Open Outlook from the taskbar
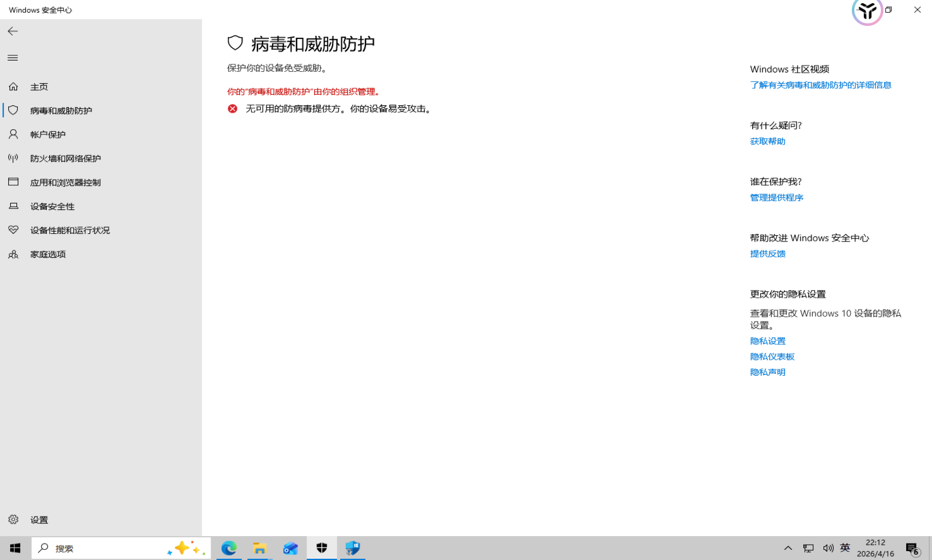This screenshot has width=932, height=560. point(291,547)
